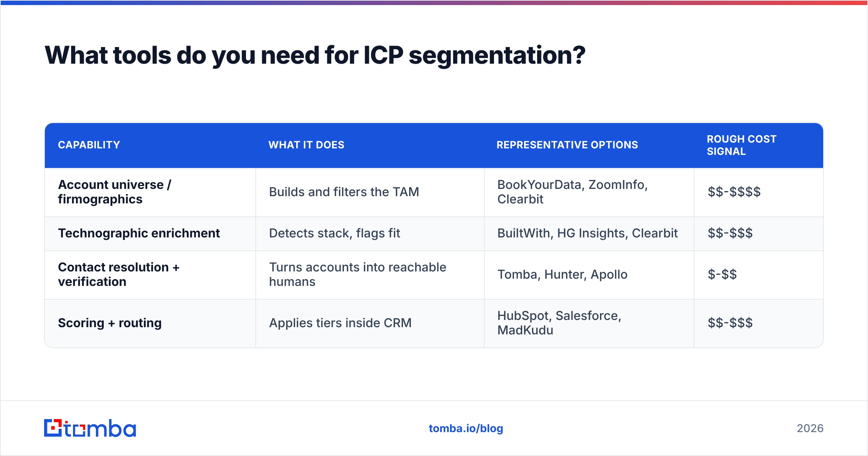The width and height of the screenshot is (868, 456).
Task: Click the heading about ICP segmentation tools
Action: pyautogui.click(x=315, y=55)
